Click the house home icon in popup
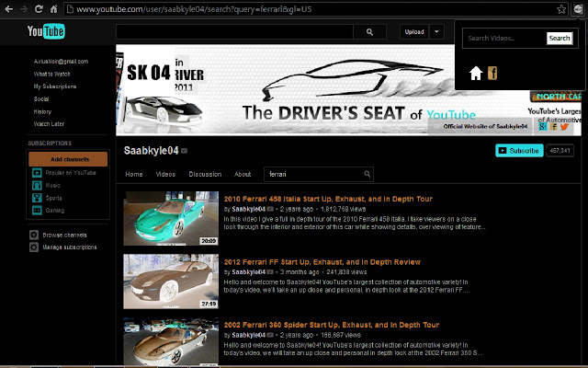 [476, 73]
